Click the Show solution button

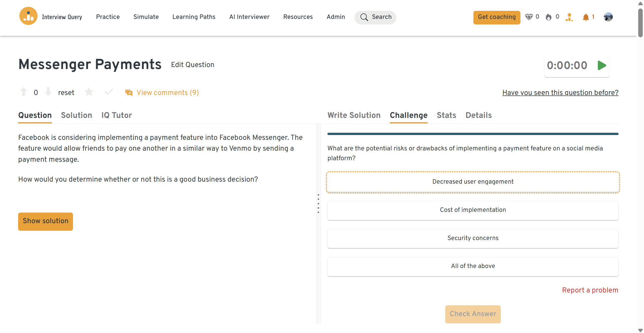coord(46,221)
